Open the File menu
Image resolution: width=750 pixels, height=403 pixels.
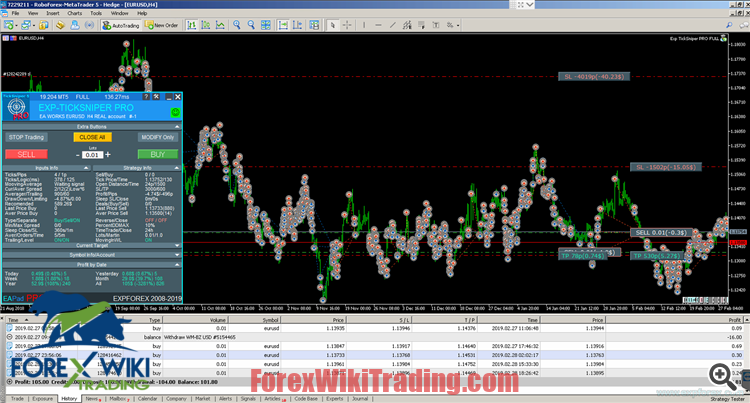(x=16, y=13)
